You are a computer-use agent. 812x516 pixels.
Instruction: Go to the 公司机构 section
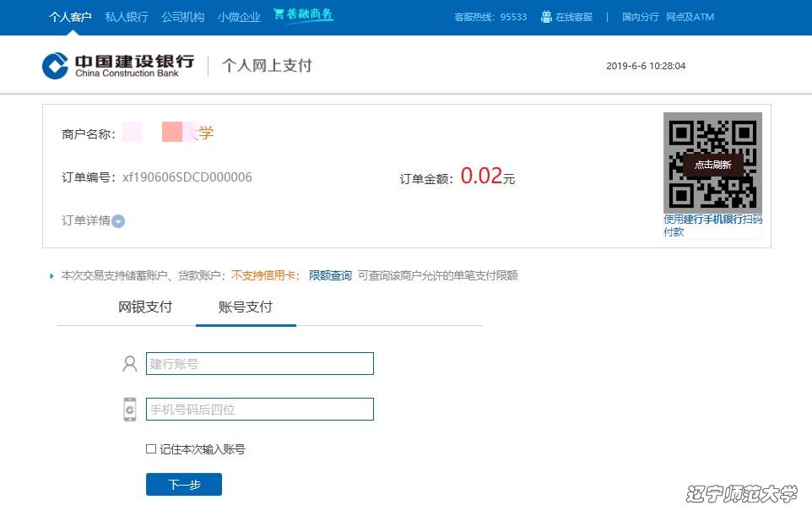pyautogui.click(x=182, y=17)
